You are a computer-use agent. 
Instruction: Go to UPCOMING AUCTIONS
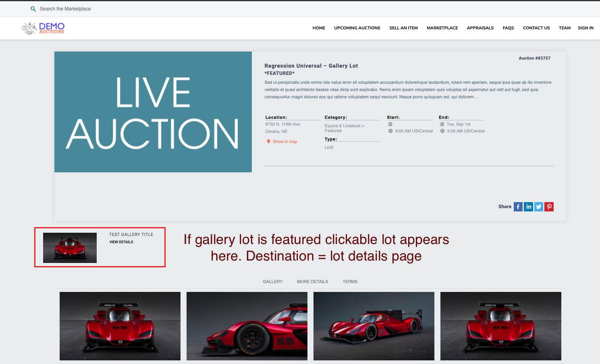(x=357, y=28)
